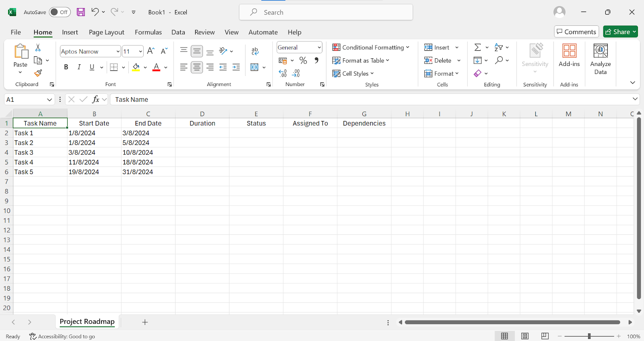Click the Cut scissors icon

pyautogui.click(x=38, y=47)
